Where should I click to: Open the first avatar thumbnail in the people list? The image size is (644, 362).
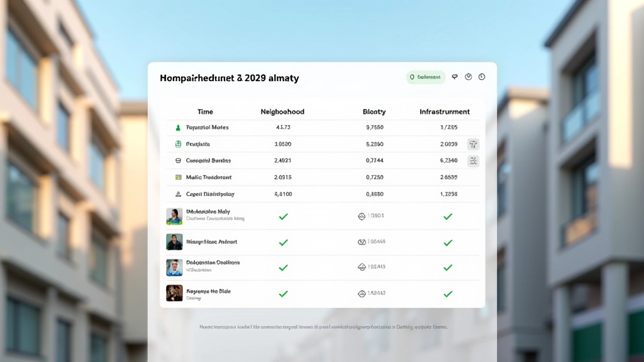pyautogui.click(x=174, y=216)
